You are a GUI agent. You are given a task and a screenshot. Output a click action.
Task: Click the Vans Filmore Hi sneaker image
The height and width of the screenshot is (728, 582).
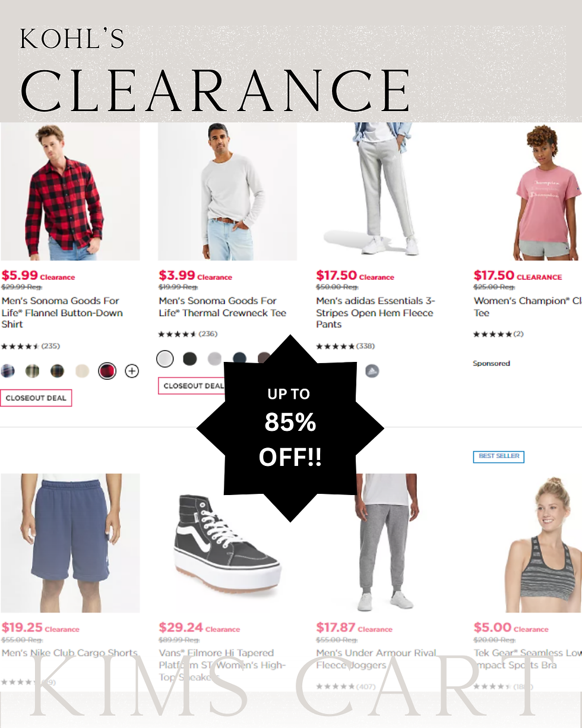coord(227,543)
